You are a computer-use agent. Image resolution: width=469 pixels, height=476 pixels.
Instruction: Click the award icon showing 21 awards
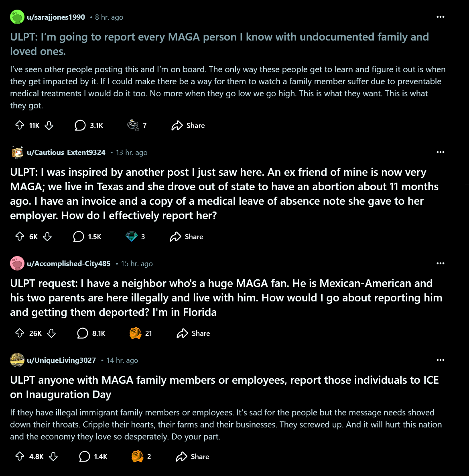coord(136,333)
